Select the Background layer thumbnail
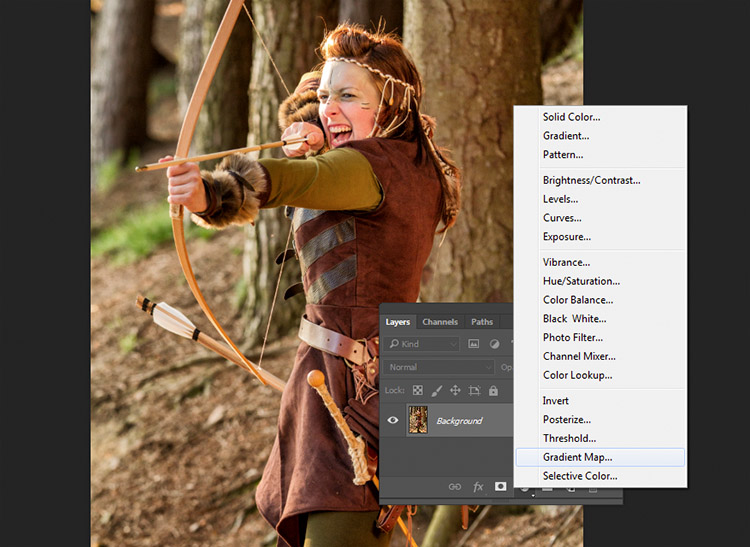 pos(418,420)
